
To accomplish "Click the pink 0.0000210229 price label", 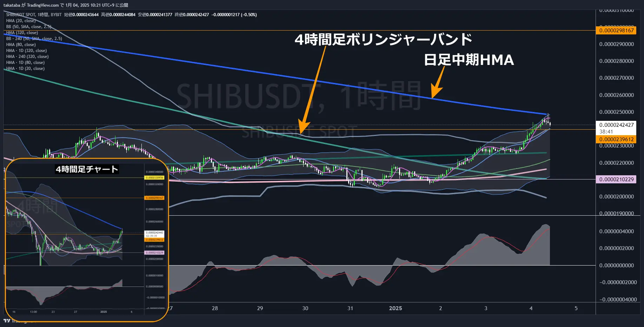I will tap(616, 179).
